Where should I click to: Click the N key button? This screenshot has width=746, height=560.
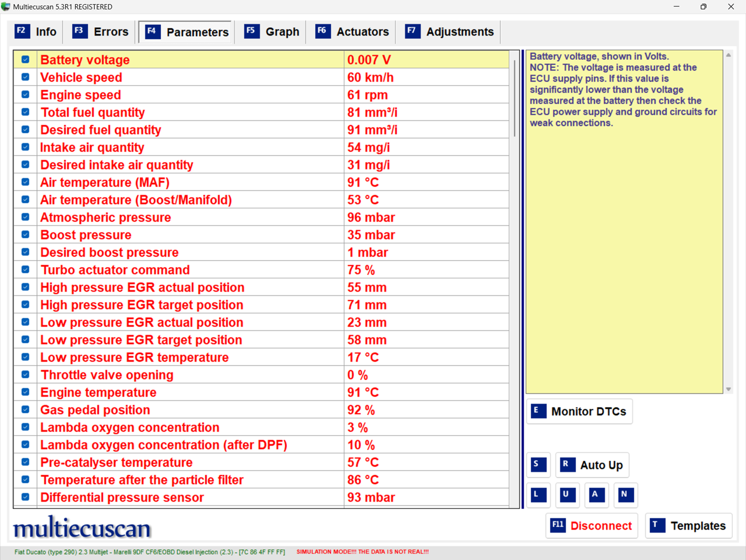(x=625, y=495)
